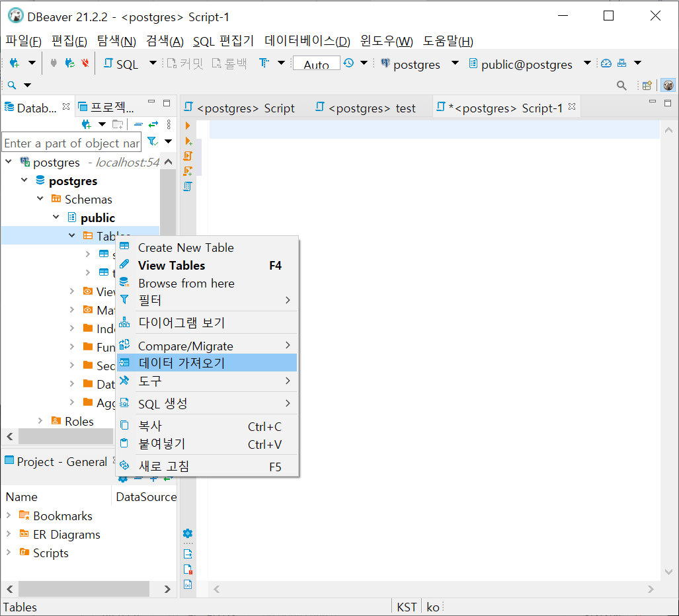Choose 새로 고침 to refresh
The height and width of the screenshot is (616, 679).
(x=207, y=467)
